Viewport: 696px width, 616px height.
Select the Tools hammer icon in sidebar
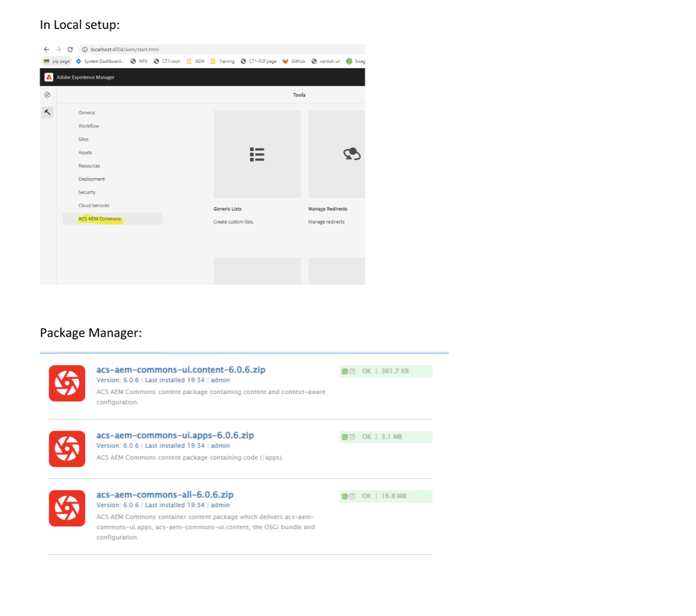click(47, 112)
